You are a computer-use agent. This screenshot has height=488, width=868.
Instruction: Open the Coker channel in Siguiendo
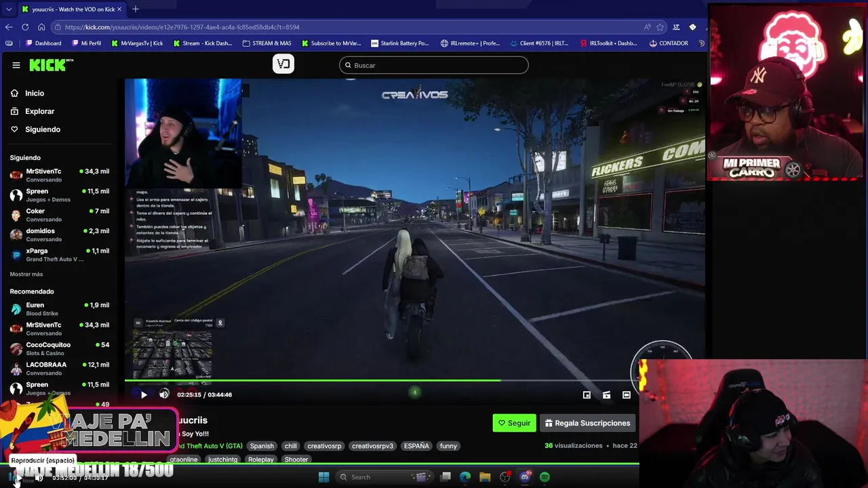tap(60, 215)
